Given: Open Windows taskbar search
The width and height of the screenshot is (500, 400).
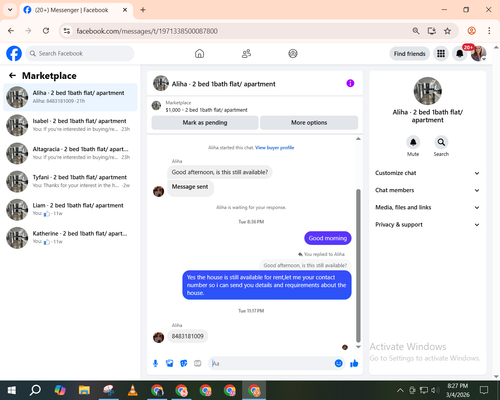Looking at the screenshot, I should click(35, 390).
